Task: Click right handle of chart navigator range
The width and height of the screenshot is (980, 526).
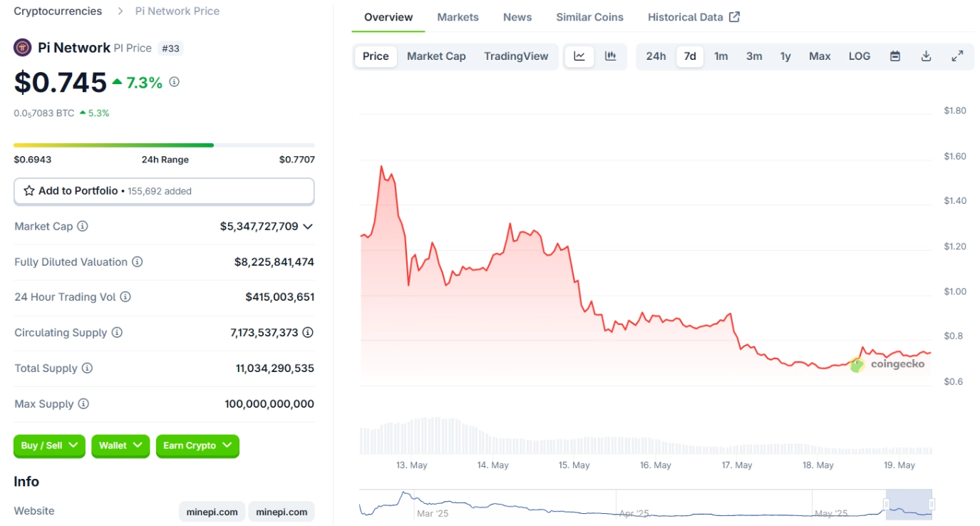Action: coord(932,505)
